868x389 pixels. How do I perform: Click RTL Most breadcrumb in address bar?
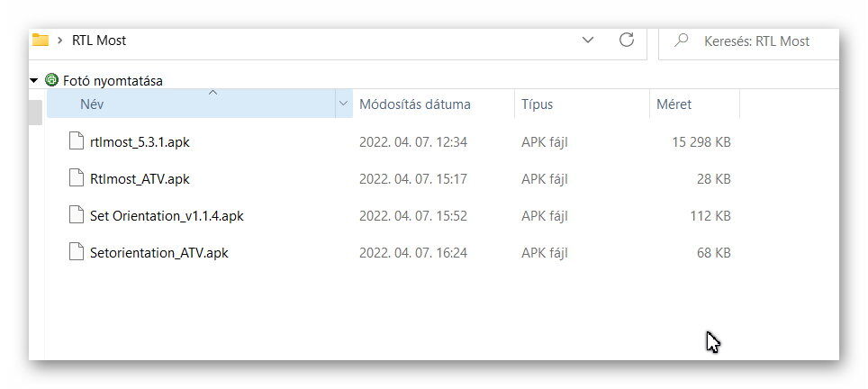pyautogui.click(x=99, y=41)
